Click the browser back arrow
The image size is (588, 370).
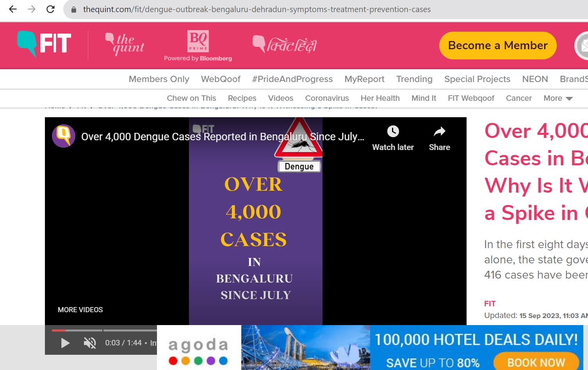(x=13, y=9)
